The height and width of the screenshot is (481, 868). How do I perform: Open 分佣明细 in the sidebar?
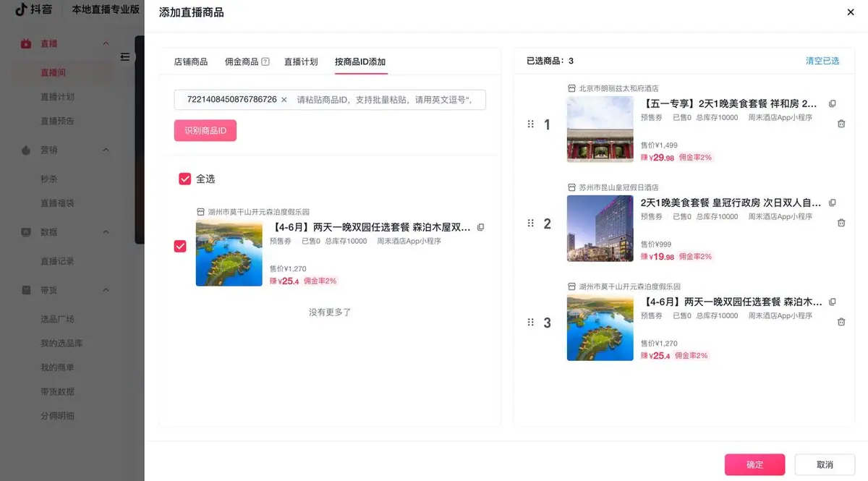coord(57,416)
